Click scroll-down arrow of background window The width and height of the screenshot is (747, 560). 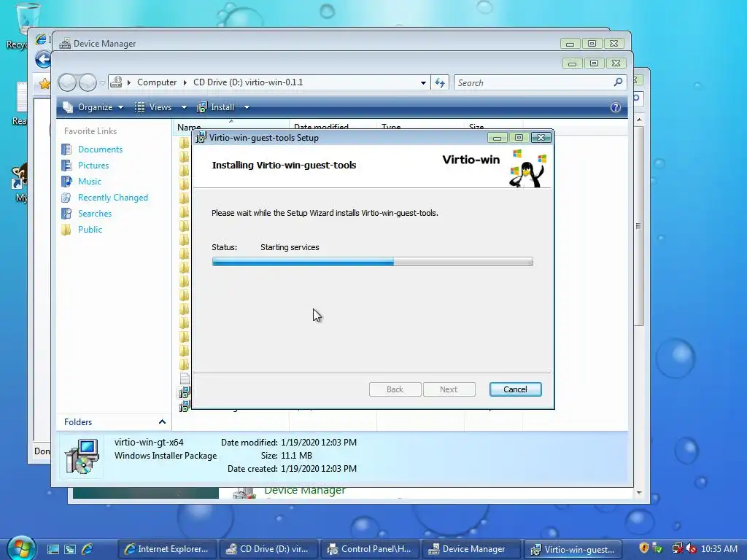coord(639,493)
